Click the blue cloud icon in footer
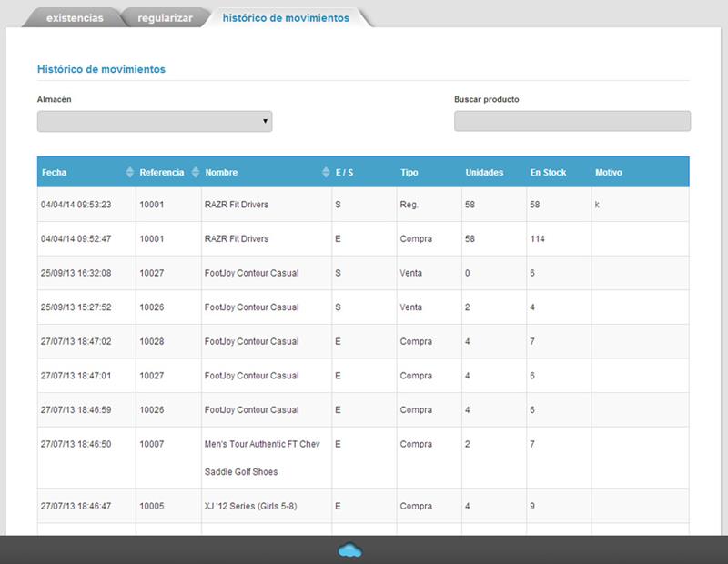Image resolution: width=728 pixels, height=564 pixels. tap(349, 549)
